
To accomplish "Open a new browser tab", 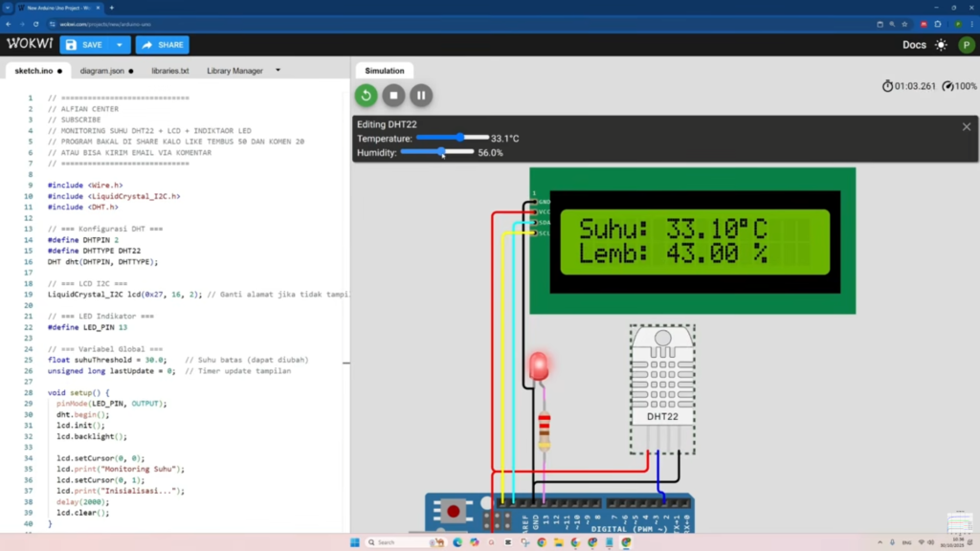I will coord(112,8).
